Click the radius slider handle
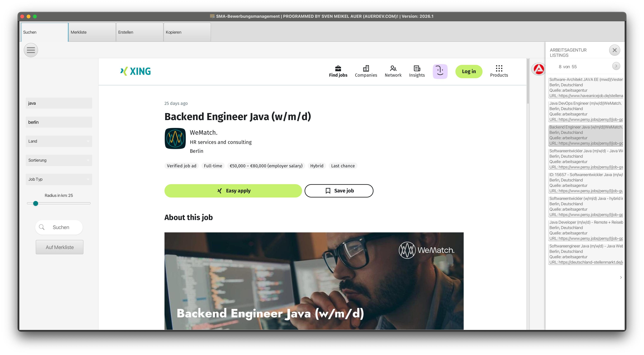Screen dimensions: 644x355 click(36, 203)
